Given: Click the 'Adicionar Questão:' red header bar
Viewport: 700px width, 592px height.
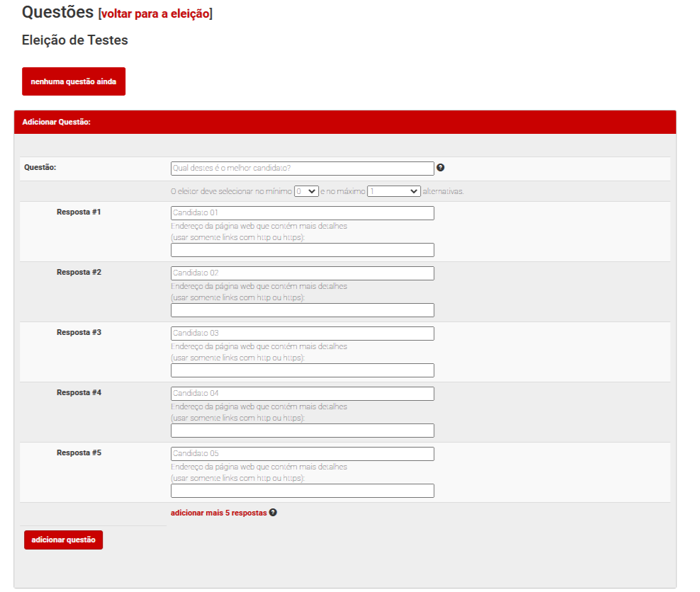Looking at the screenshot, I should [x=345, y=122].
